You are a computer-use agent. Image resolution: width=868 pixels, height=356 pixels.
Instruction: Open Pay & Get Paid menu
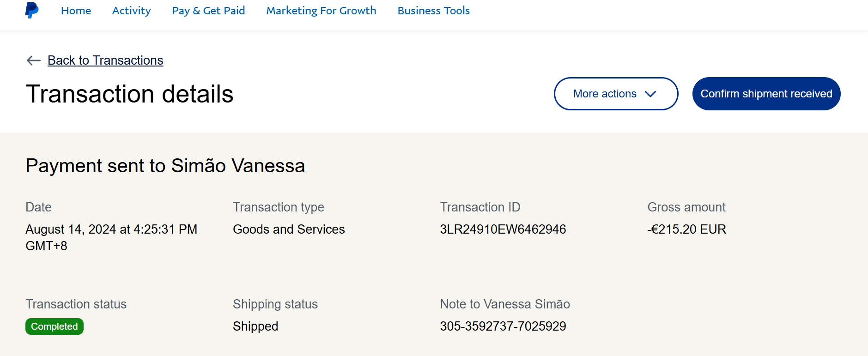(208, 11)
